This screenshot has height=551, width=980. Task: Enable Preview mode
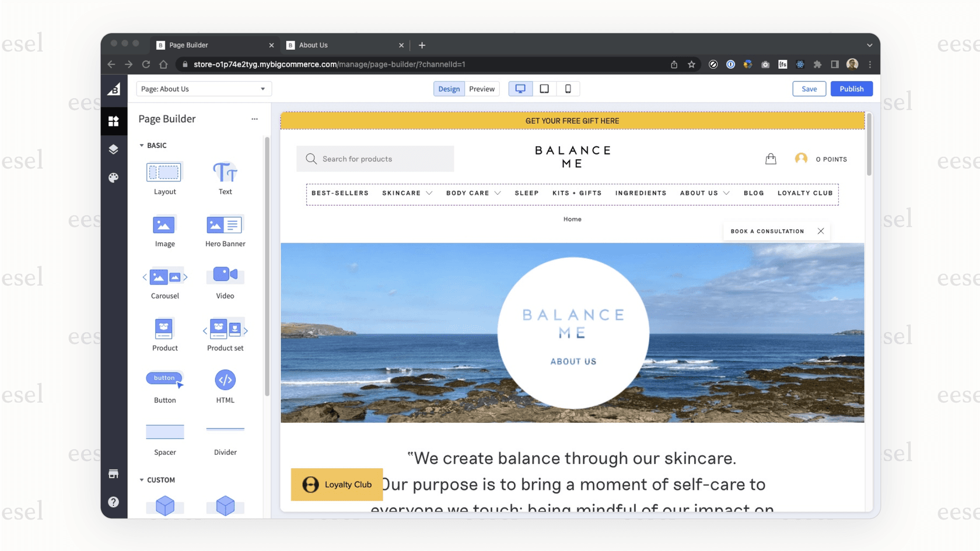tap(482, 89)
